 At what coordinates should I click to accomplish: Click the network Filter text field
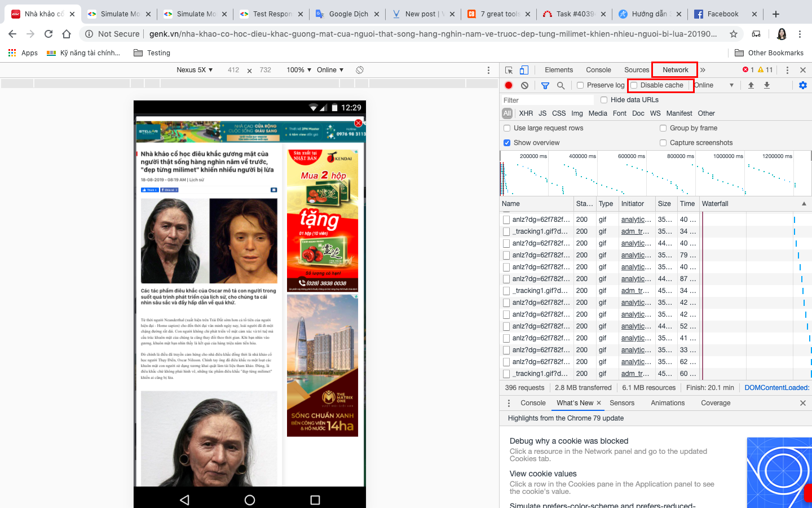[x=548, y=100]
